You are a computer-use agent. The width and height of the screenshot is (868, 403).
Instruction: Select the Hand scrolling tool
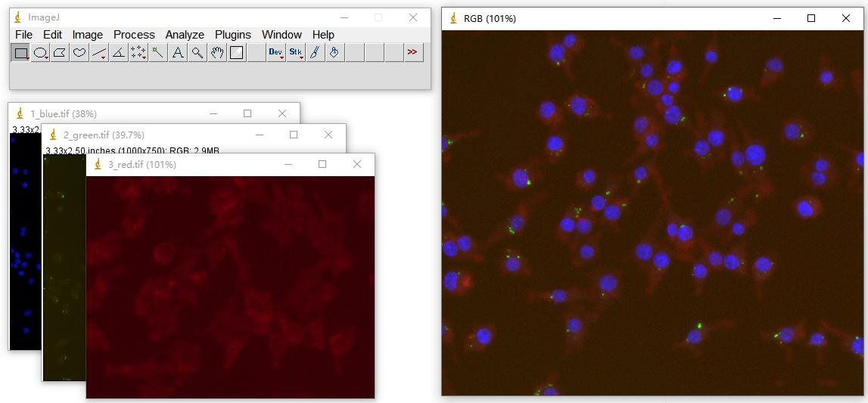[217, 52]
